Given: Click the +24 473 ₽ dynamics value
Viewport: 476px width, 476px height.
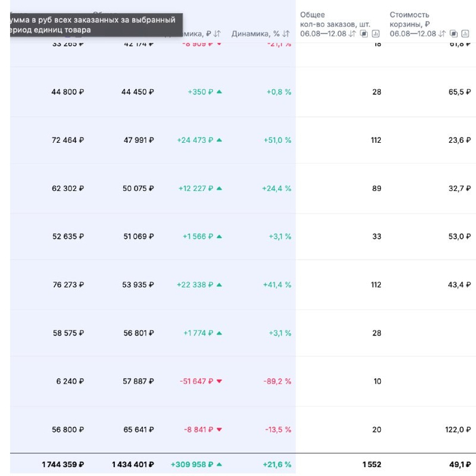Looking at the screenshot, I should click(195, 140).
